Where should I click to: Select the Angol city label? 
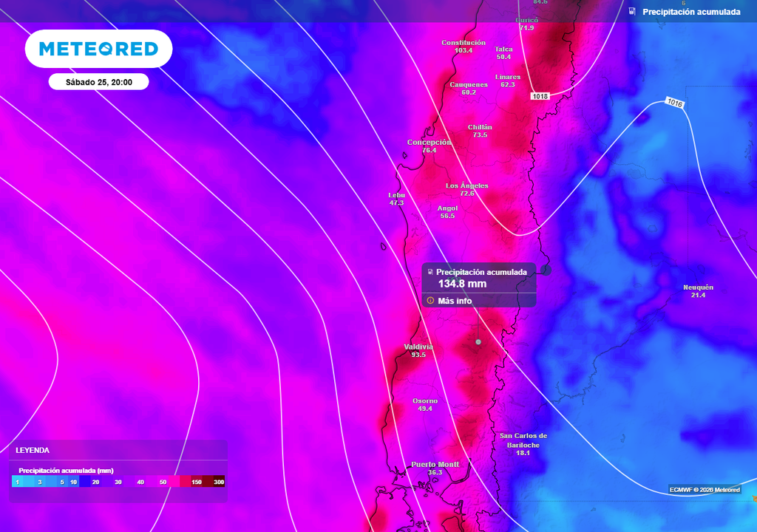pyautogui.click(x=447, y=212)
